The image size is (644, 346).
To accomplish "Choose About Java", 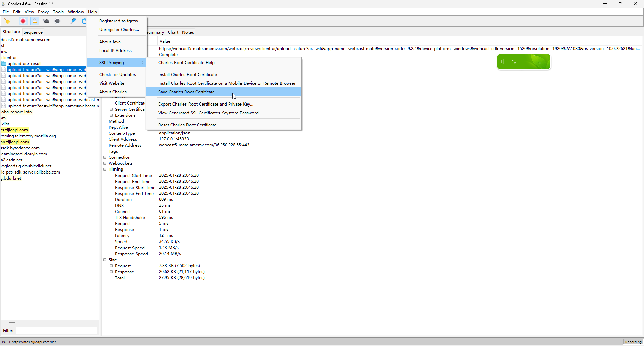I will click(116, 42).
